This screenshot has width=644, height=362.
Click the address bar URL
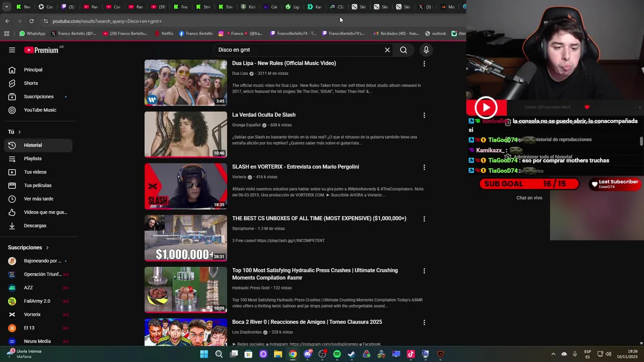point(107,21)
